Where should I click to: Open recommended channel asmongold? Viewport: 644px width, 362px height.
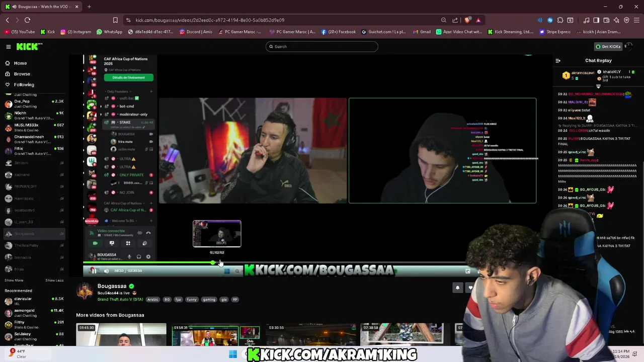click(34, 313)
